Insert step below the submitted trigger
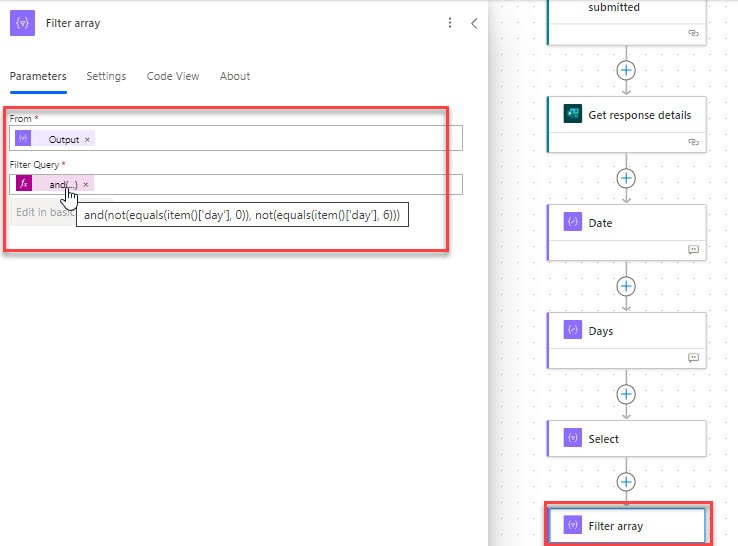Screen dimensions: 738x546 pyautogui.click(x=626, y=71)
